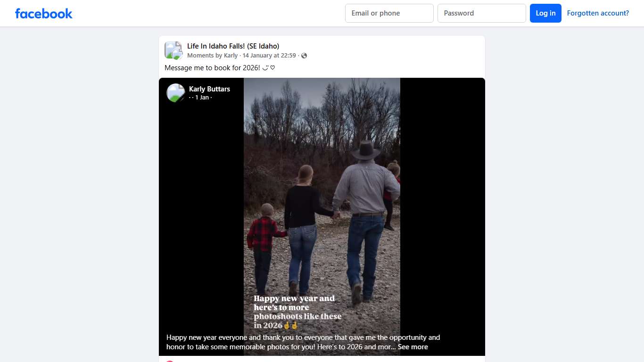Click the Facebook logo
The image size is (644, 362).
pos(44,13)
